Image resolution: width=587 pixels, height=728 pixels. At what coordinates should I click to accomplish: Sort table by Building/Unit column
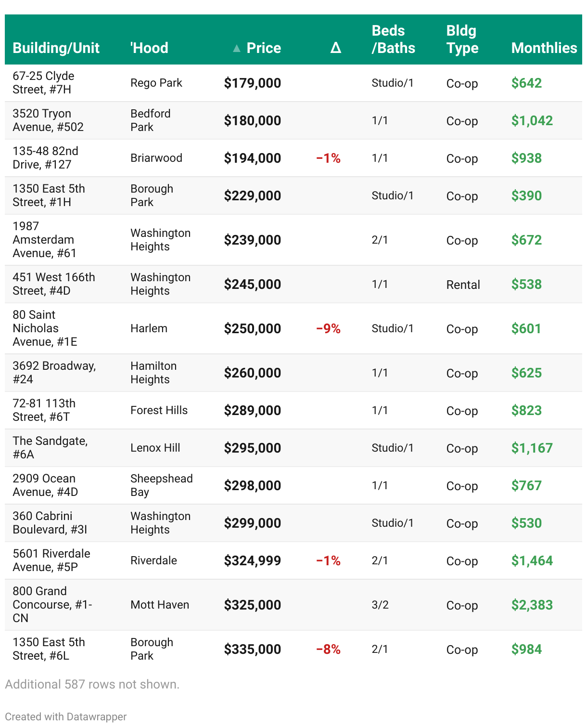[x=56, y=48]
